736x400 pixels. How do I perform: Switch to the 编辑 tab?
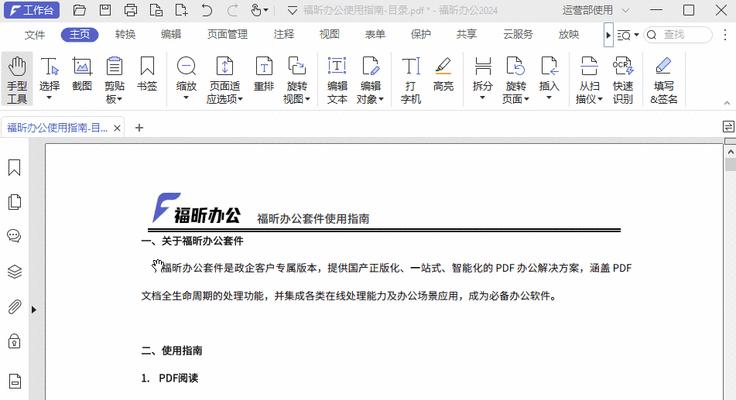[171, 34]
